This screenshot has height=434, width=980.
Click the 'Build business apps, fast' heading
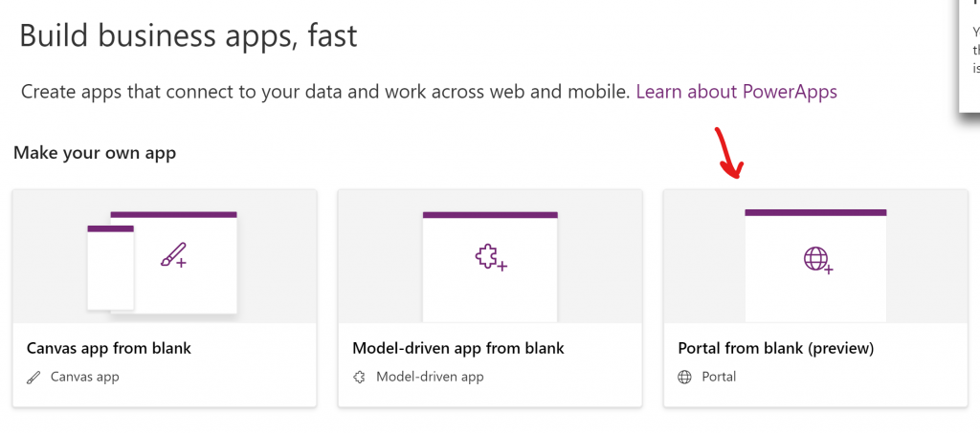[x=189, y=35]
